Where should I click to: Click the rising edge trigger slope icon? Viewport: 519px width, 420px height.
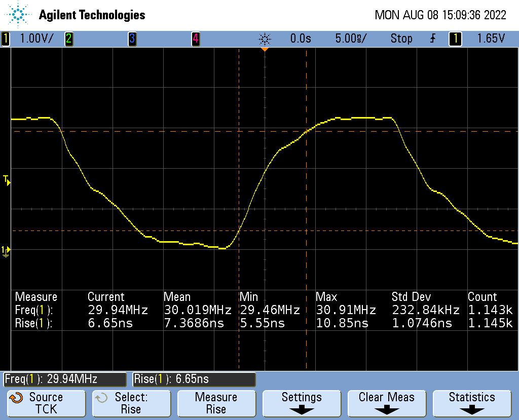pyautogui.click(x=432, y=39)
